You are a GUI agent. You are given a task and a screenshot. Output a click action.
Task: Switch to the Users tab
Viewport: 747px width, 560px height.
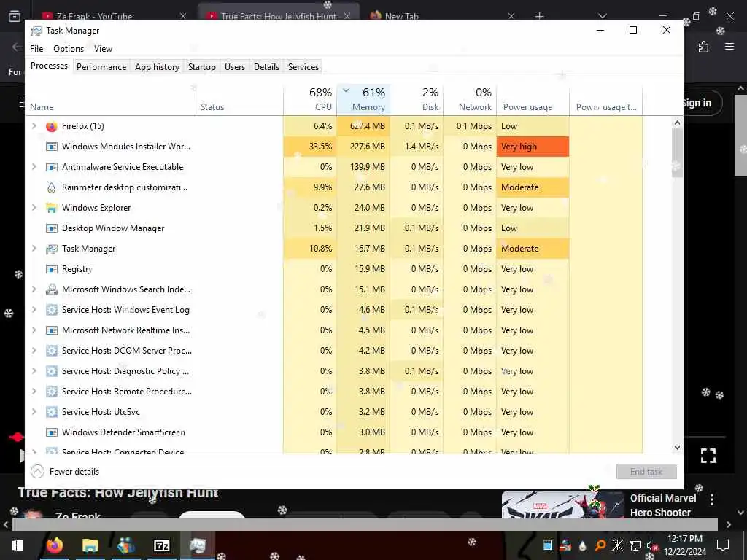(235, 66)
